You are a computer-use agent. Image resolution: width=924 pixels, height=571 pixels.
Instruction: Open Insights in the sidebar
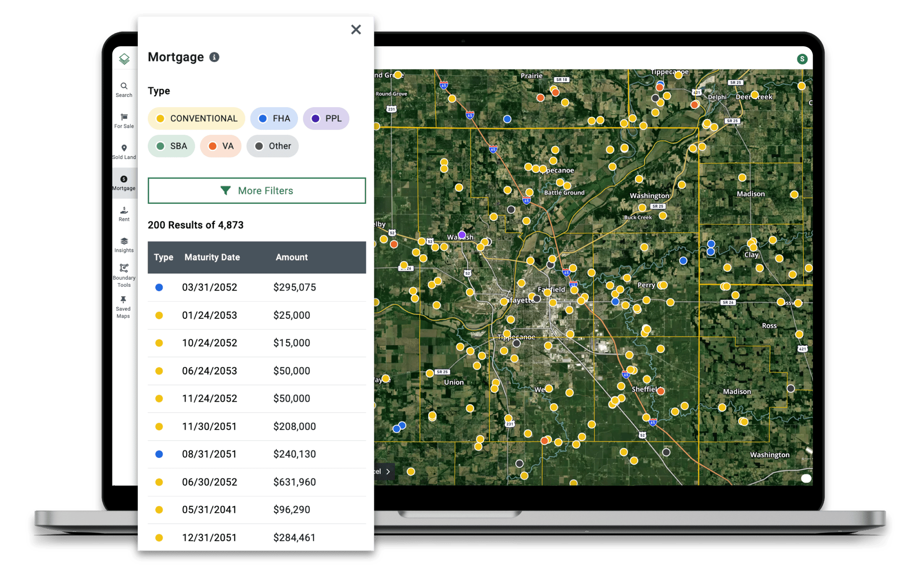click(x=124, y=245)
